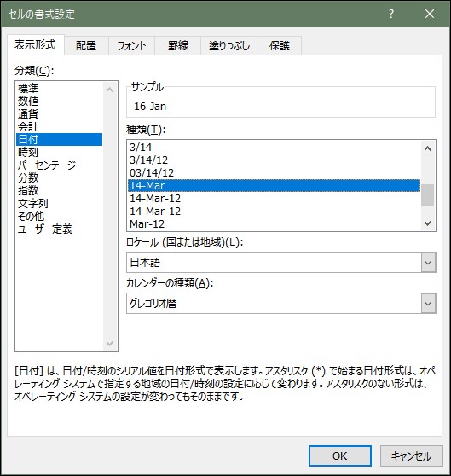Screen dimensions: 451x476
Task: Choose the 03/14/12 date format
Action: pos(275,172)
